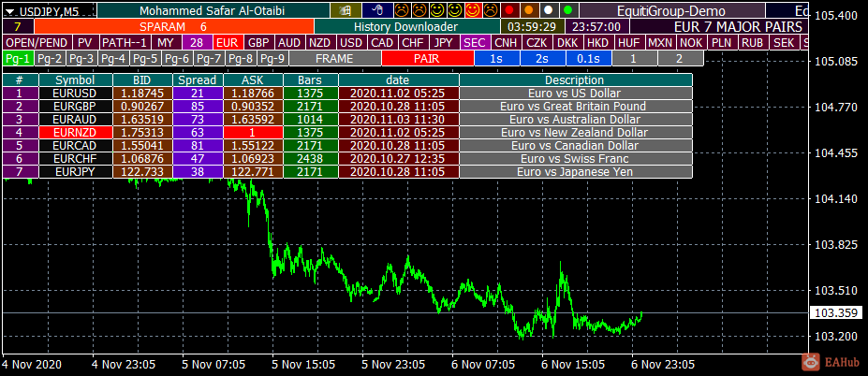Click the EURCAD bid value 1.55041

pyautogui.click(x=142, y=146)
